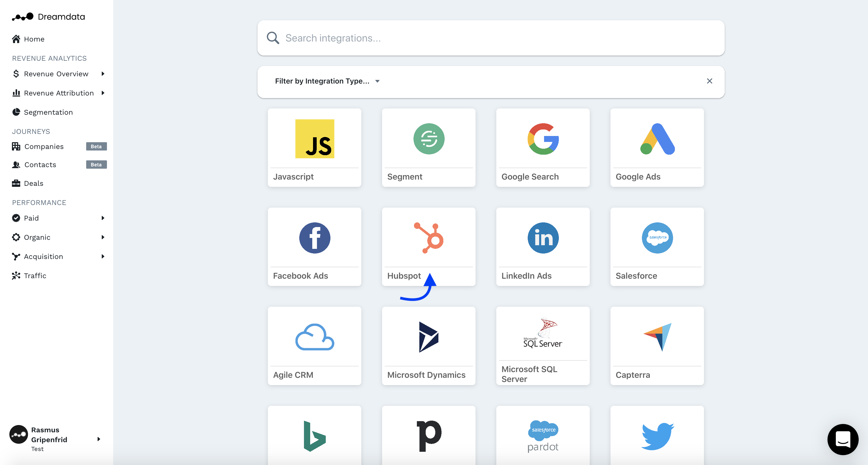This screenshot has height=465, width=868.
Task: Click the Segmentation pie chart icon
Action: 16,112
